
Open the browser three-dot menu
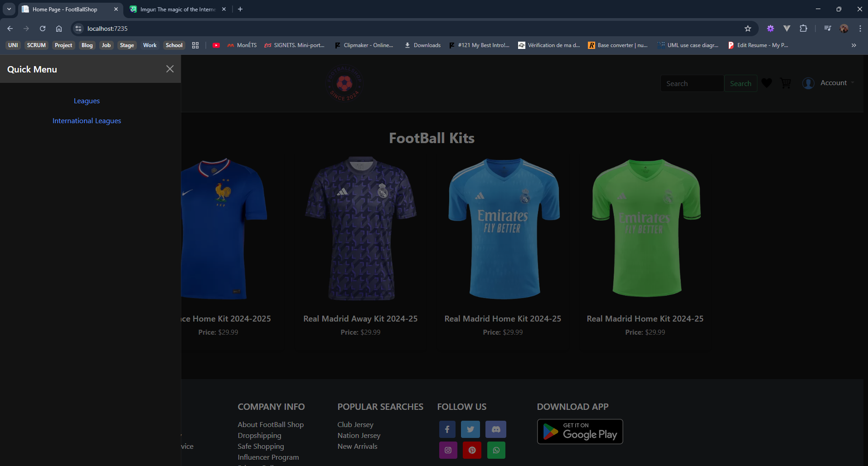click(860, 29)
